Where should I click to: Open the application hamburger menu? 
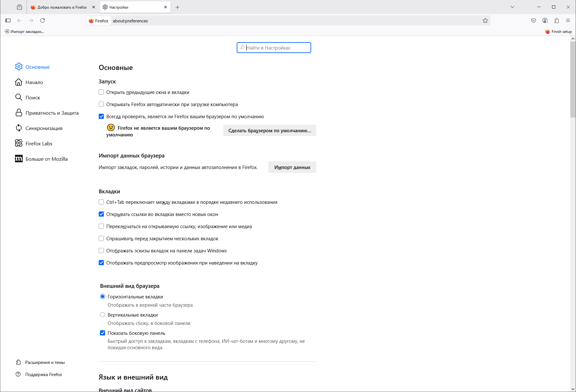568,20
